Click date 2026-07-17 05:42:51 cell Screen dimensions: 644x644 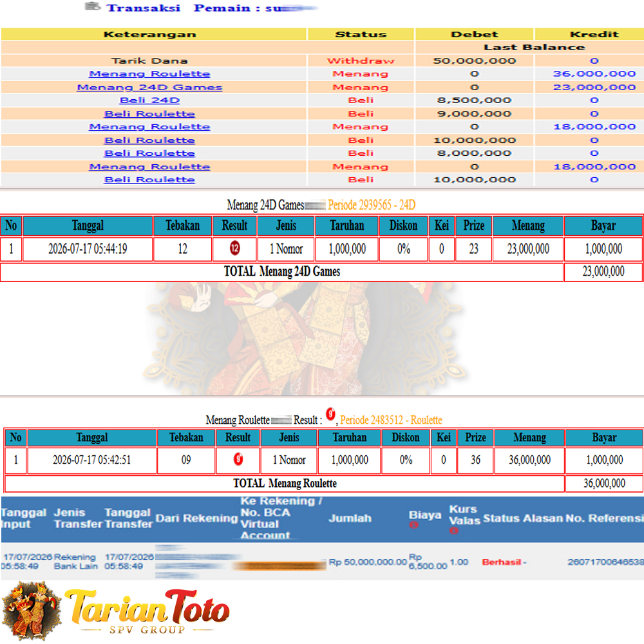coord(91,460)
